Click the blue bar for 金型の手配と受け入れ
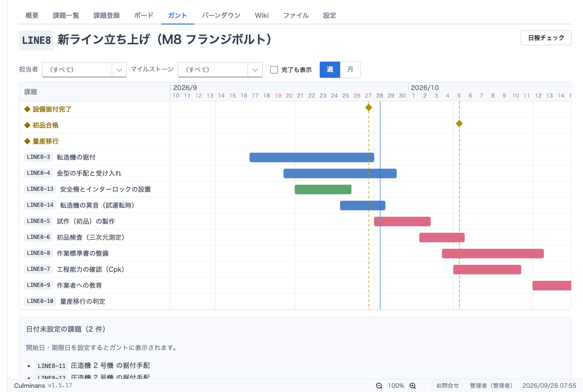Screen dimensions: 583x392 (340, 173)
